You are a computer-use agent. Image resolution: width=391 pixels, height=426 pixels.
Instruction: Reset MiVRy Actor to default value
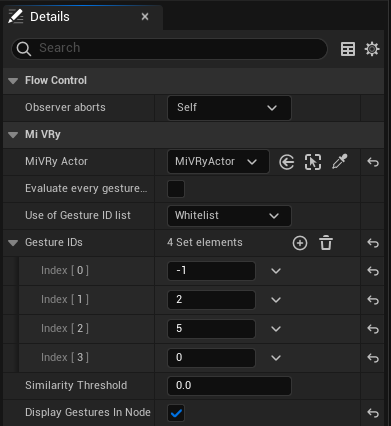coord(373,162)
